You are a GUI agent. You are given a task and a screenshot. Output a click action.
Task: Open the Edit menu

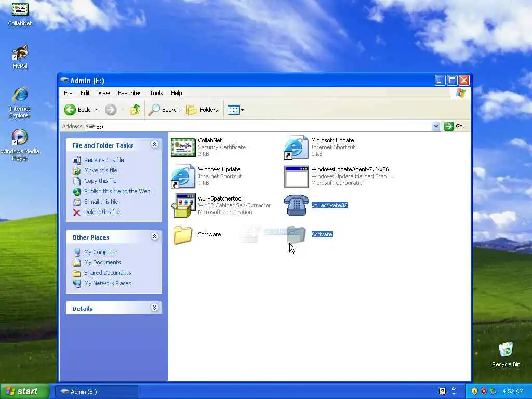pos(85,93)
